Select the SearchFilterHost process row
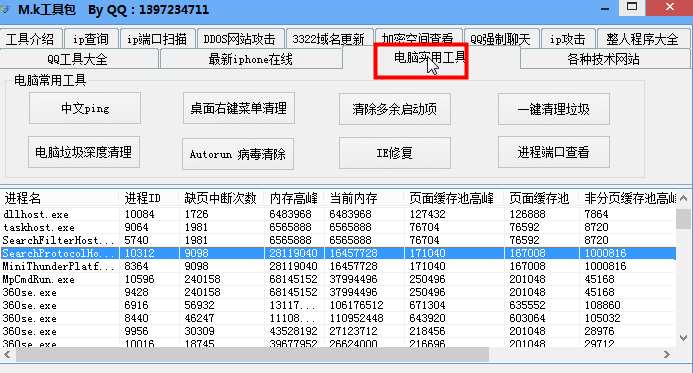The image size is (693, 373). (338, 240)
